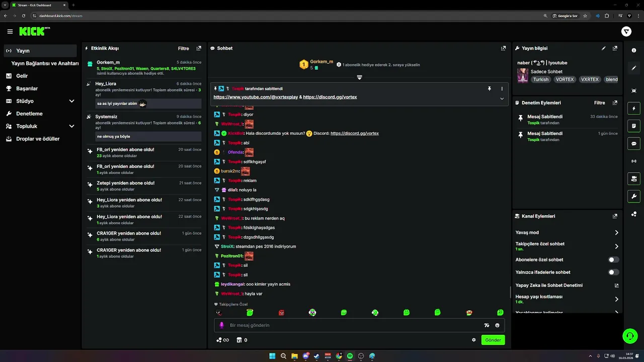This screenshot has width=644, height=362.
Task: Open Yayın Bağlantısı ve Anahtarı page
Action: point(45,63)
